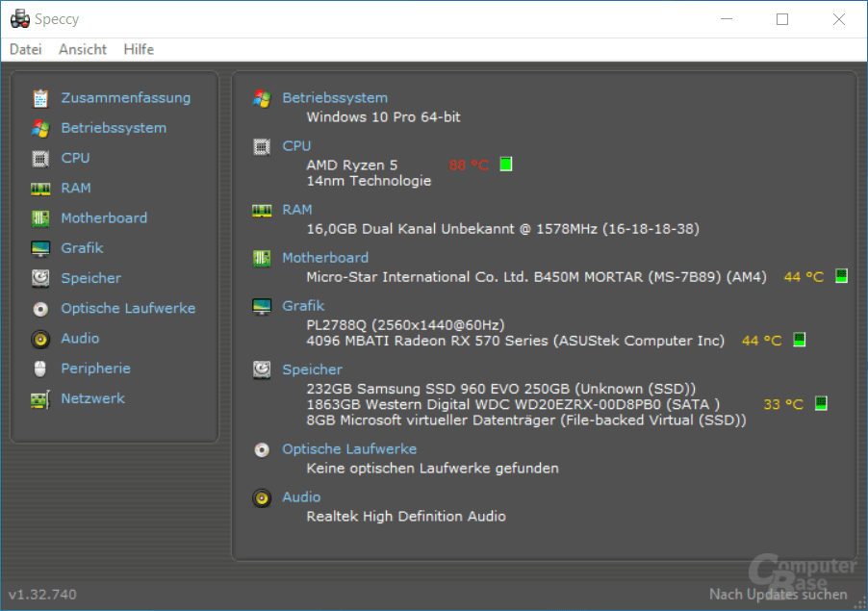Click the green CPU temperature status square
Screen dimensions: 868x611
[x=504, y=164]
